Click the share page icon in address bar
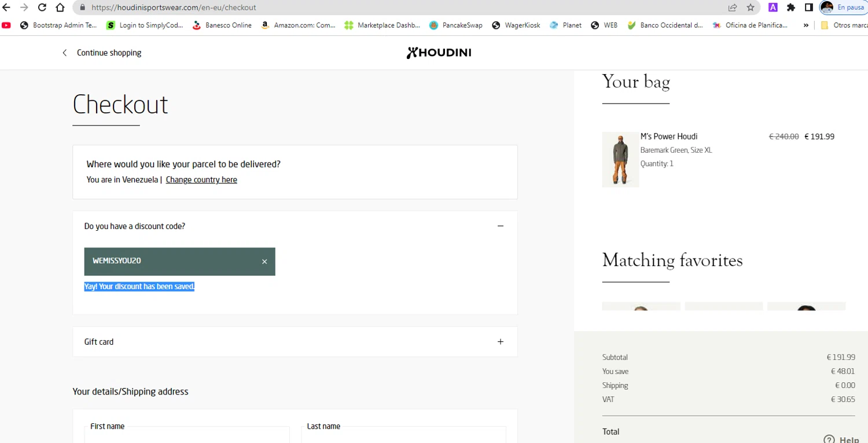This screenshot has width=868, height=443. [x=733, y=8]
